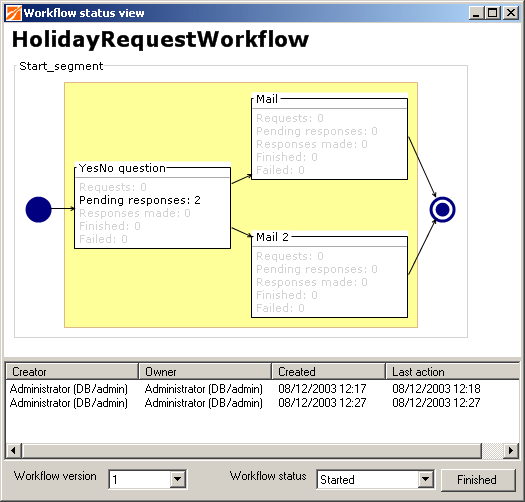This screenshot has width=525, height=502.
Task: Click the Created column header
Action: (328, 372)
